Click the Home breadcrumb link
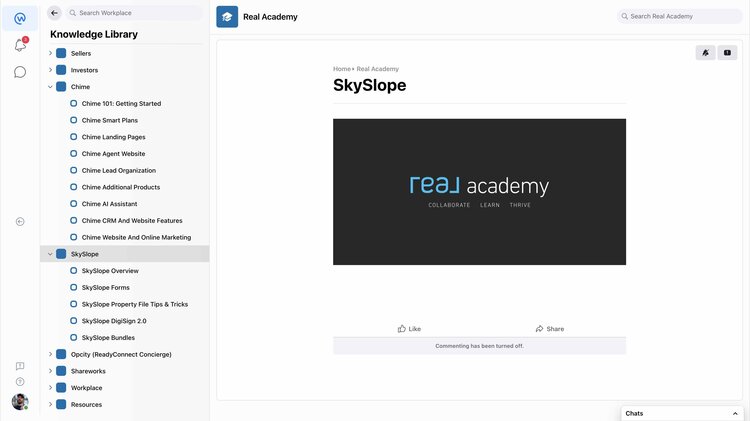The height and width of the screenshot is (421, 750). point(342,69)
